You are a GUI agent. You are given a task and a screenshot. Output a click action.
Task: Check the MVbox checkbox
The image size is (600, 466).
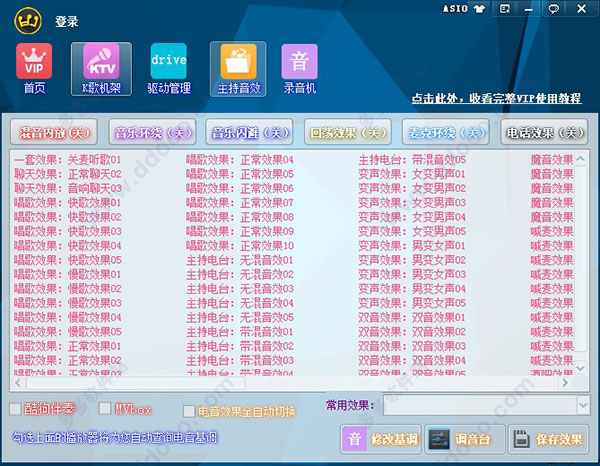pyautogui.click(x=104, y=409)
